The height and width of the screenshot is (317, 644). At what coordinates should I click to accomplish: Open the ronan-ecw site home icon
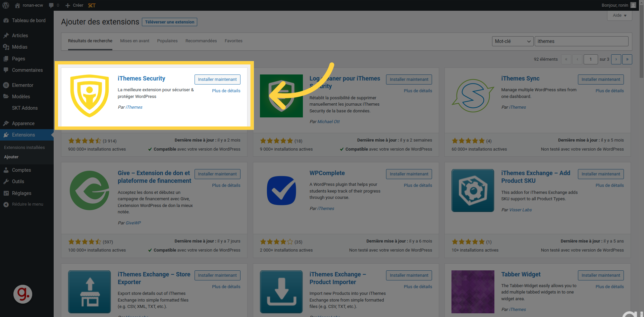tap(17, 5)
